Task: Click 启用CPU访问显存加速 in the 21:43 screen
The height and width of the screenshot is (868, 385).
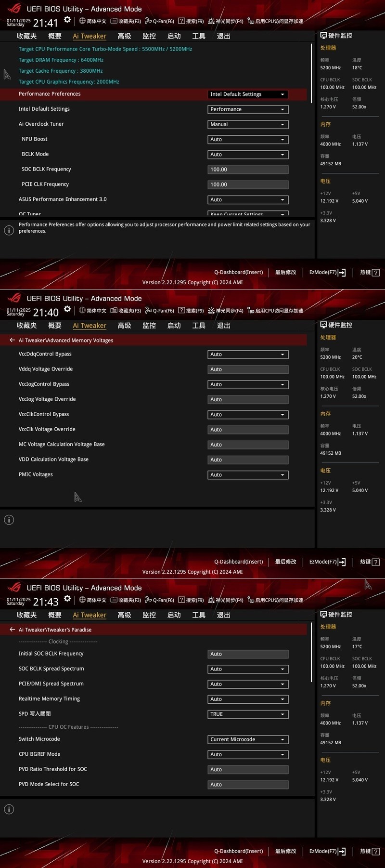Action: pyautogui.click(x=275, y=600)
